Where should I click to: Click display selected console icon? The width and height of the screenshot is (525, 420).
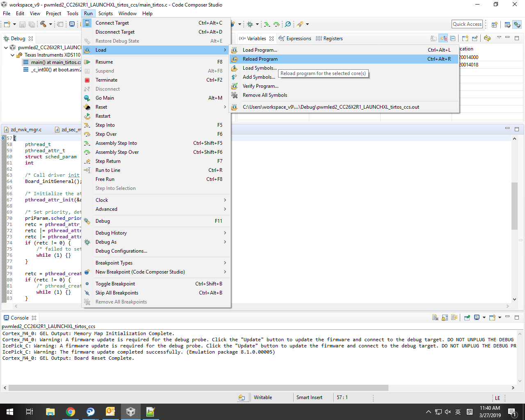click(x=477, y=317)
